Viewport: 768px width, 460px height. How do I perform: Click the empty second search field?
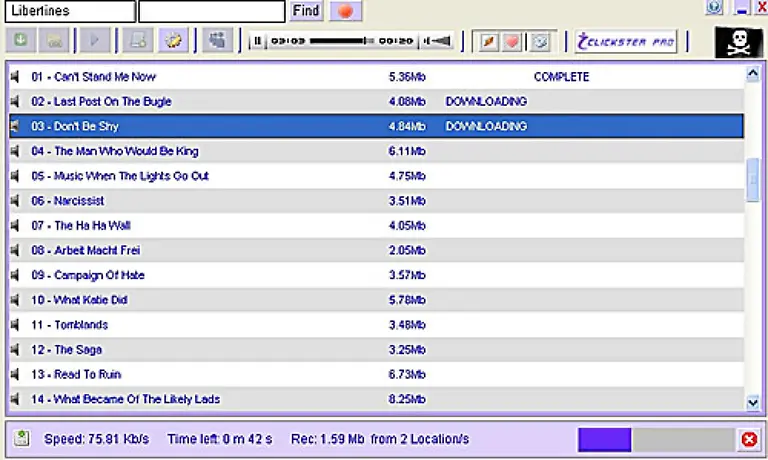coord(212,11)
